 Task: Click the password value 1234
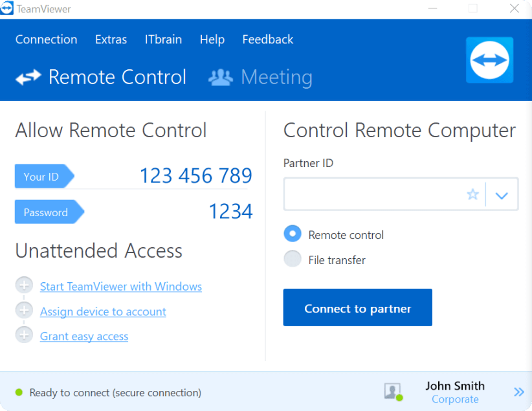click(x=230, y=211)
